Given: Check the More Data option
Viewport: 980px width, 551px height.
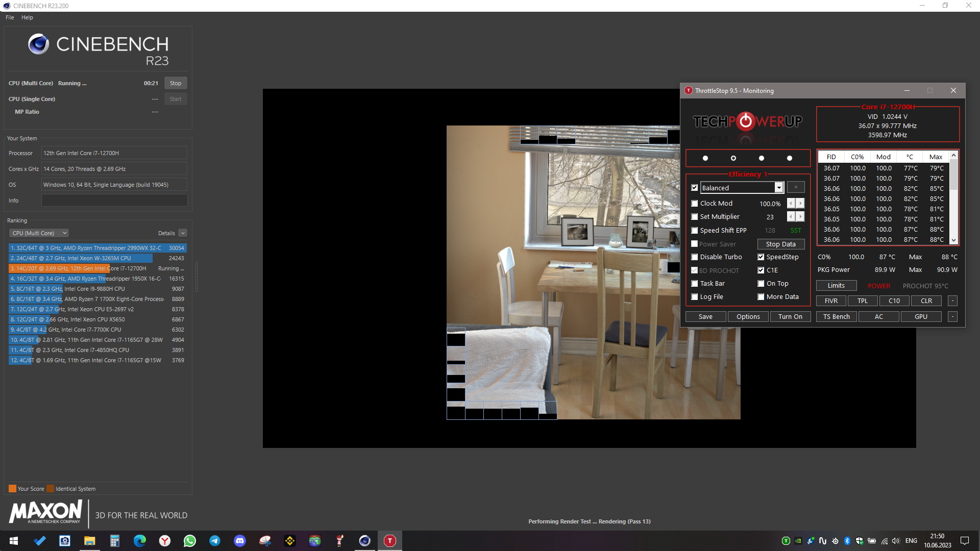Looking at the screenshot, I should [761, 297].
